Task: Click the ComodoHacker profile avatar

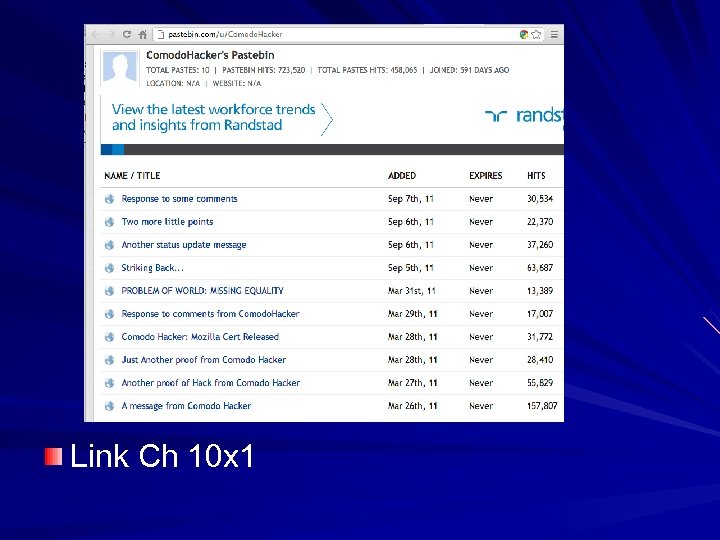Action: click(120, 68)
